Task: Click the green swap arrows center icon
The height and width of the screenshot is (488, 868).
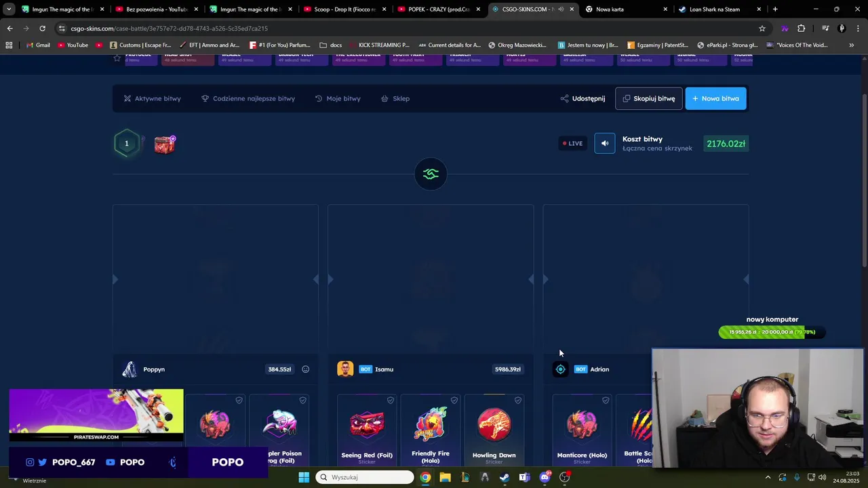Action: 431,174
